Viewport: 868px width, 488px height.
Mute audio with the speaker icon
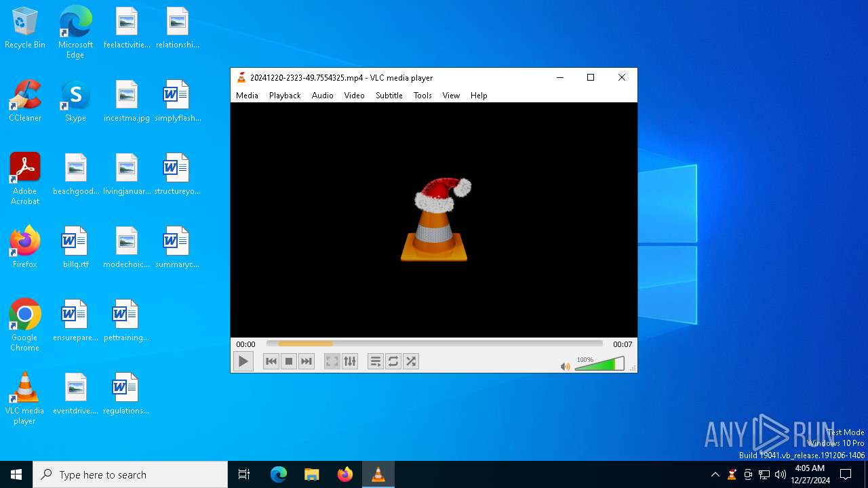565,366
